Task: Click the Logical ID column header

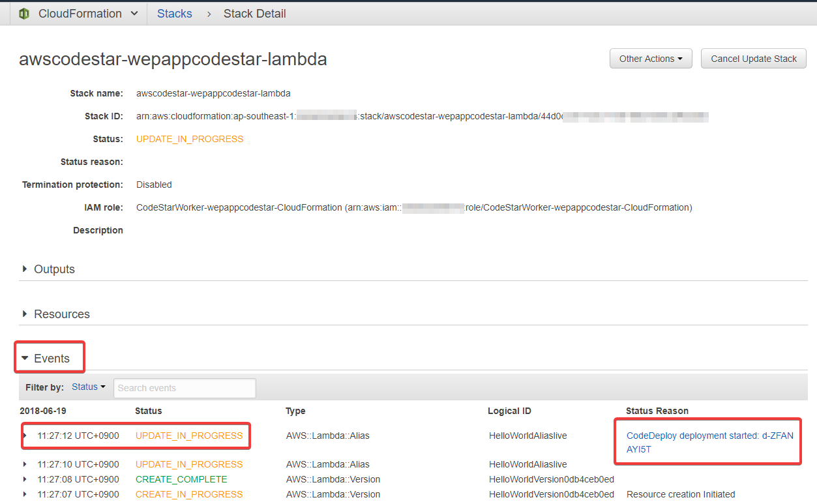Action: (x=509, y=411)
